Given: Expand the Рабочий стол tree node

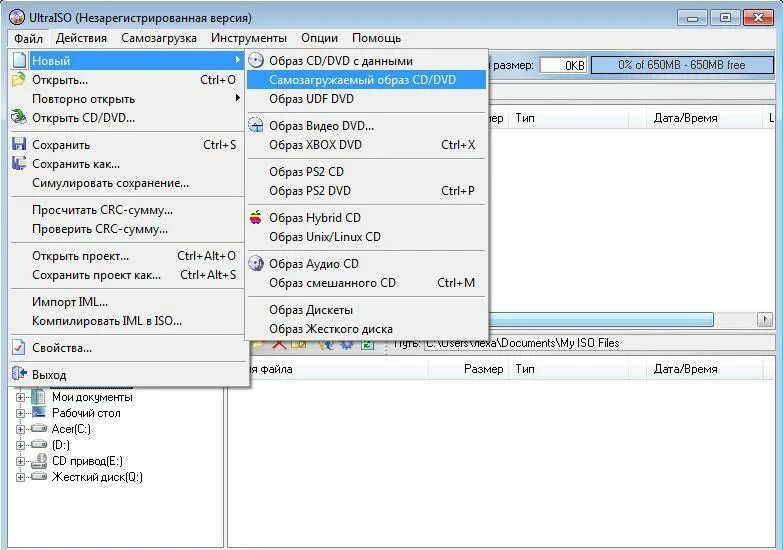Looking at the screenshot, I should pos(20,413).
